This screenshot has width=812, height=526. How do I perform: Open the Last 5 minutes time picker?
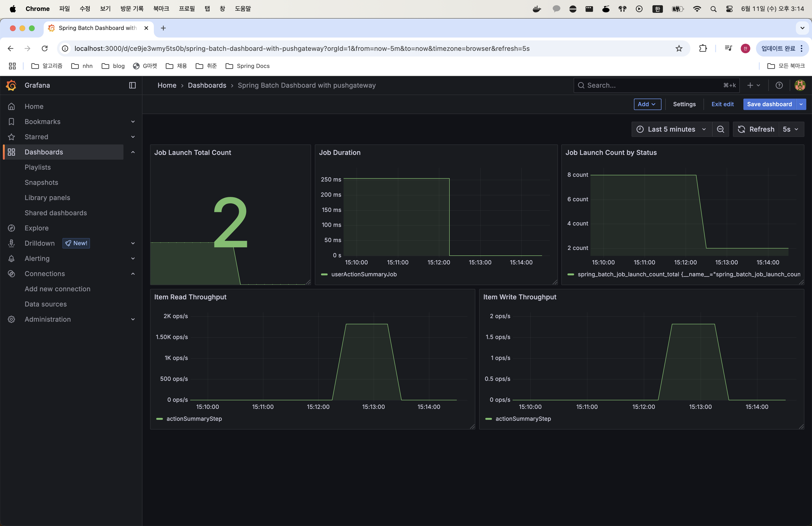(671, 129)
